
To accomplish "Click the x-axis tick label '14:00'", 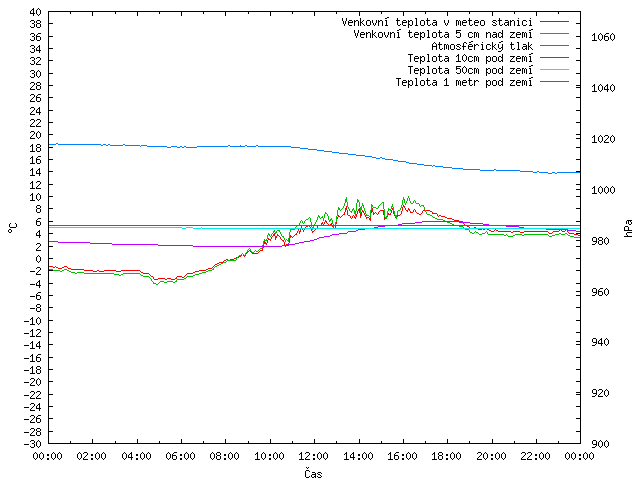I will [358, 456].
